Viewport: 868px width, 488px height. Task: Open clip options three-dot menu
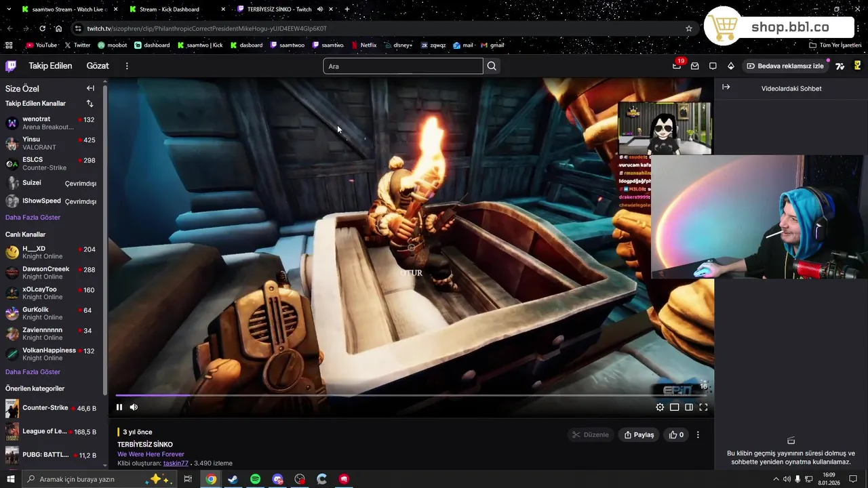[x=698, y=434]
